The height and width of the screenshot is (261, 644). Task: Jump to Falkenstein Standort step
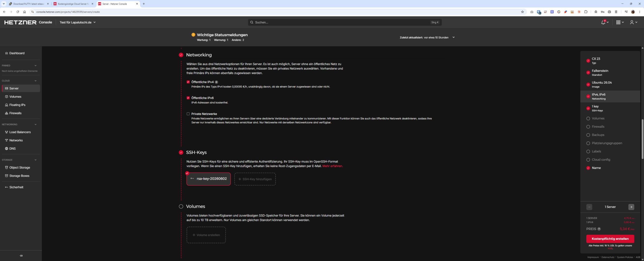[610, 73]
